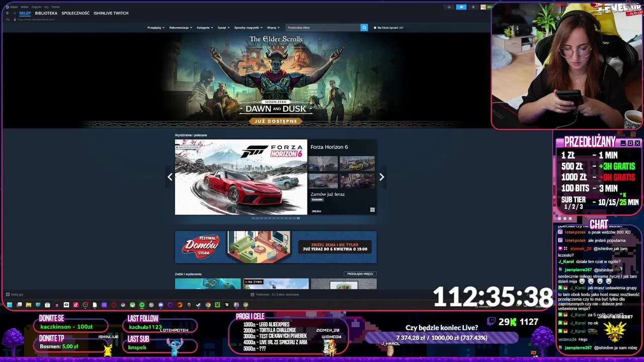The width and height of the screenshot is (644, 362).
Task: Open the Widok menu
Action: click(25, 7)
